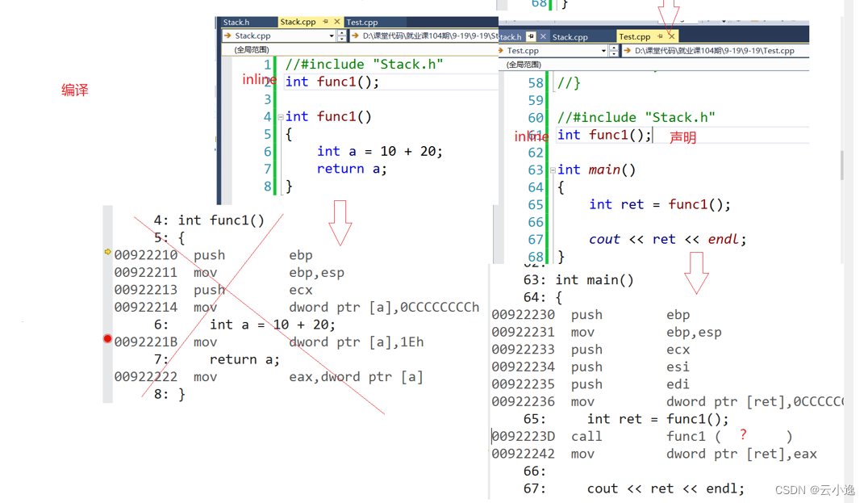The height and width of the screenshot is (503, 868).
Task: Click line number 58 in Test.cpp gutter
Action: point(536,83)
